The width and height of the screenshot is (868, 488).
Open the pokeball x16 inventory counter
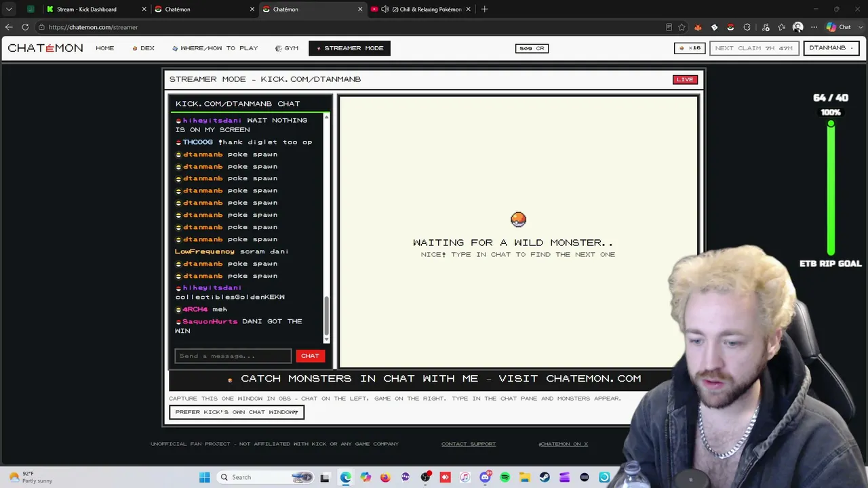(690, 48)
